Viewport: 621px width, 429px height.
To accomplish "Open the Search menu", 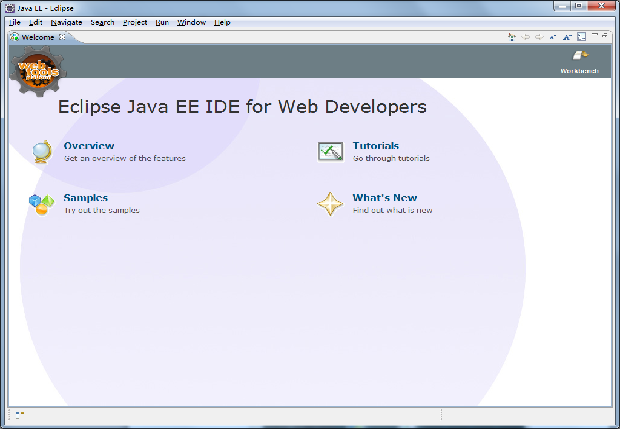I will coord(102,23).
